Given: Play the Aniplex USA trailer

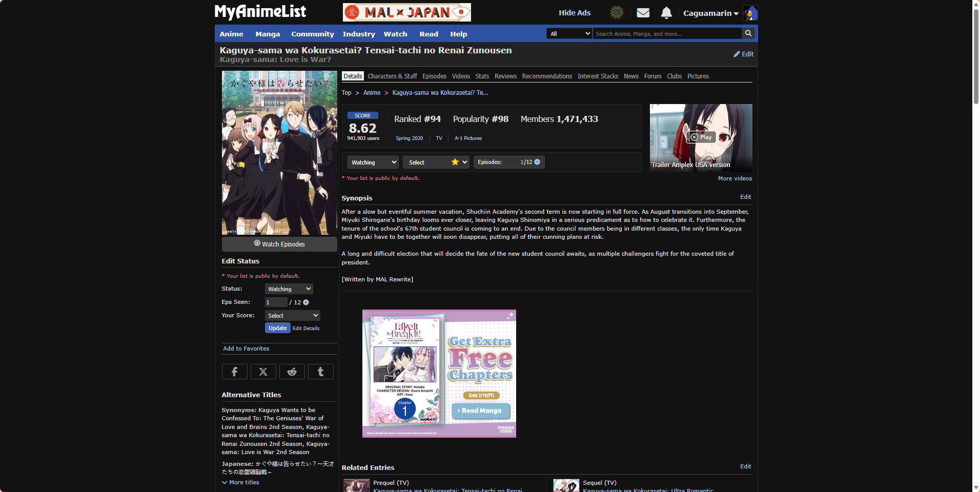Looking at the screenshot, I should (701, 137).
